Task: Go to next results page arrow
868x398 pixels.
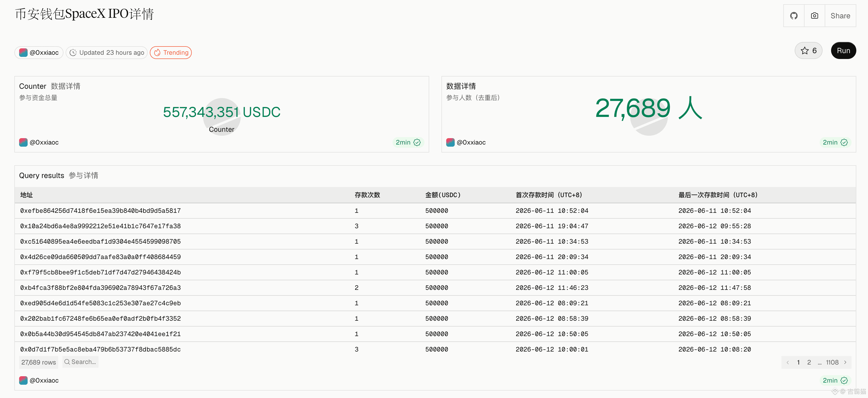Action: [845, 362]
